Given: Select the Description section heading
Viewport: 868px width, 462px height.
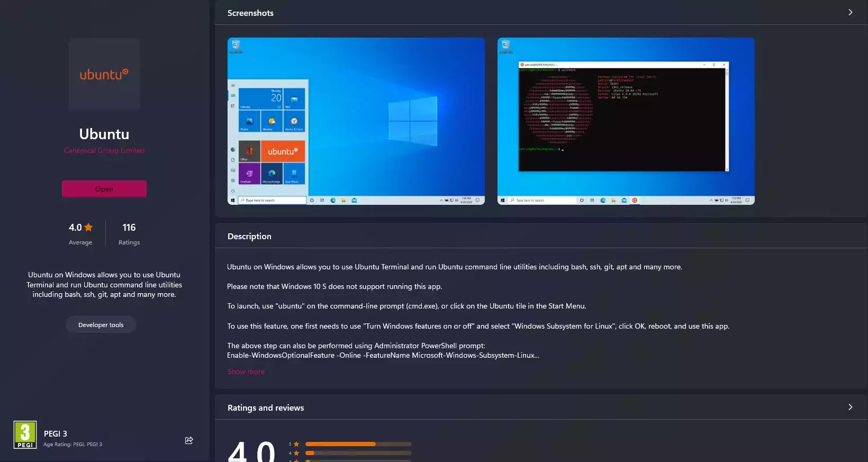Looking at the screenshot, I should click(x=249, y=236).
